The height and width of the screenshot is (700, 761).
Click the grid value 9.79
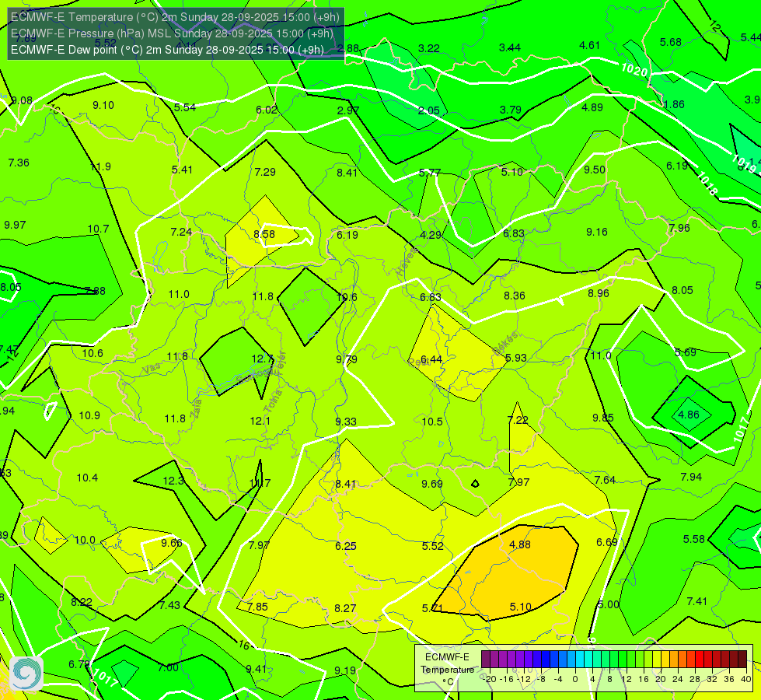coord(347,359)
